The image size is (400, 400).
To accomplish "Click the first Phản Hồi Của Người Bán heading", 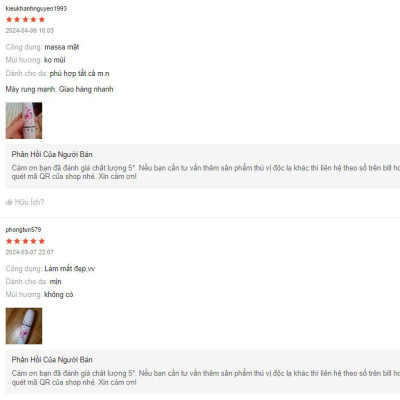I will click(52, 154).
